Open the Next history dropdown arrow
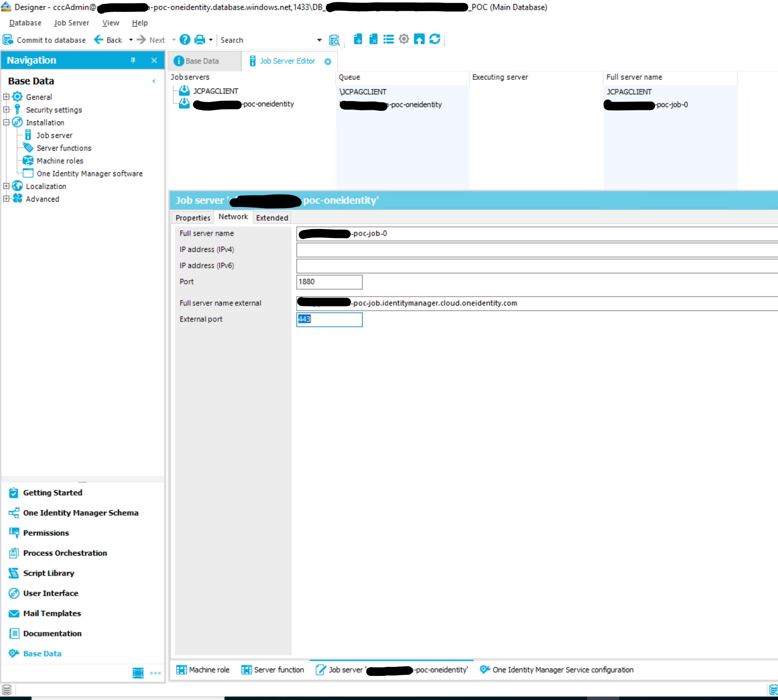Image resolution: width=778 pixels, height=700 pixels. coord(174,40)
